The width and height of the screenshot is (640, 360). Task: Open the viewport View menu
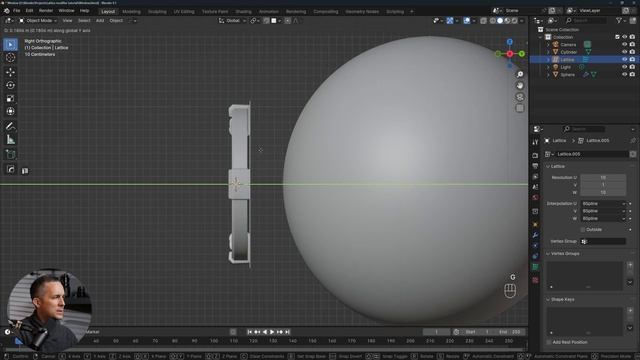pos(67,20)
